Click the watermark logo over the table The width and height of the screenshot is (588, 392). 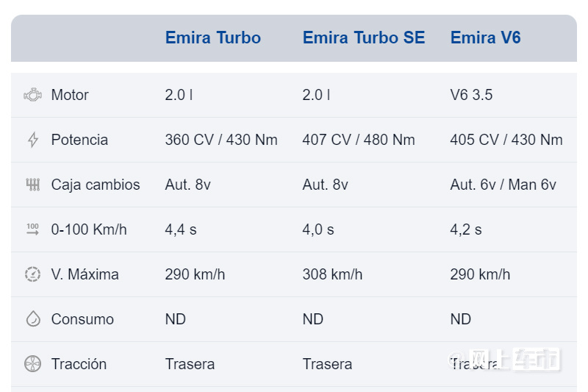(x=504, y=360)
